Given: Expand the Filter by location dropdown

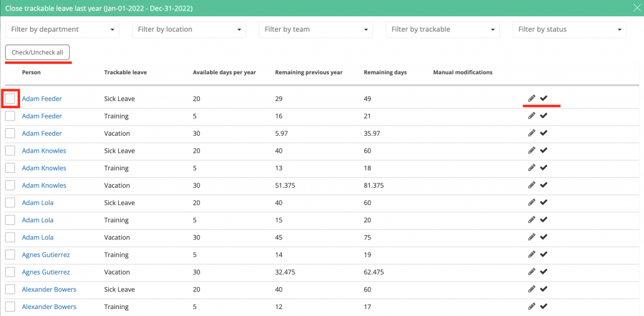Looking at the screenshot, I should coord(189,30).
